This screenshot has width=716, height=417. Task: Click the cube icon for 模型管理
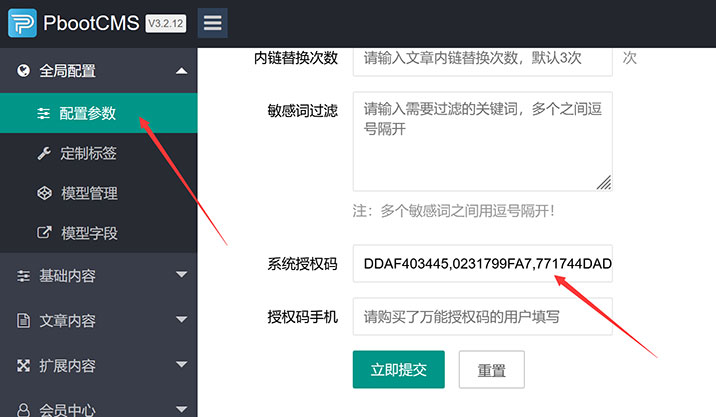[43, 193]
